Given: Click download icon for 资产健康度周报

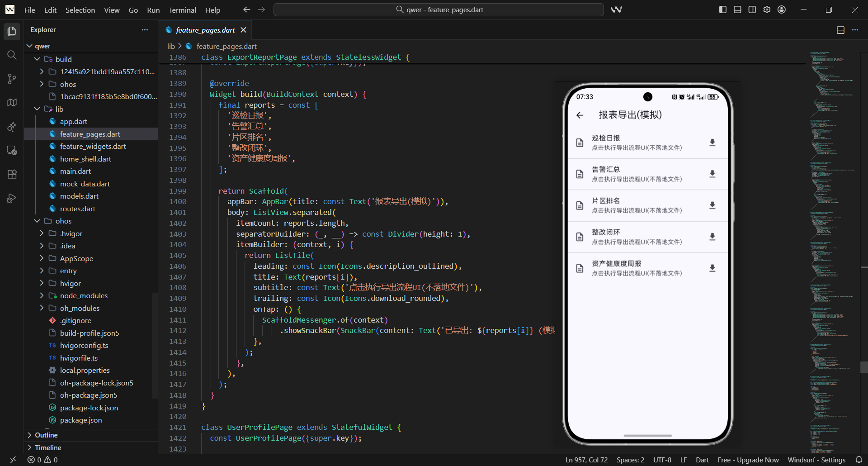Looking at the screenshot, I should click(712, 268).
